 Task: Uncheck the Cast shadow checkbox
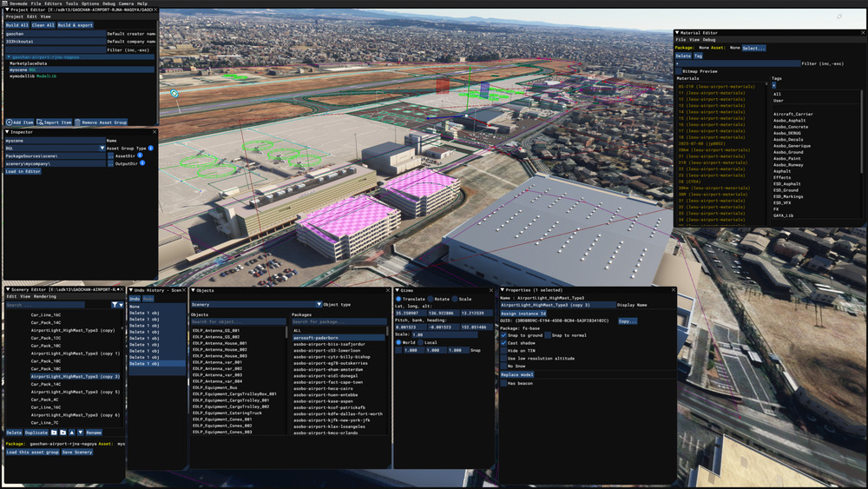point(503,342)
